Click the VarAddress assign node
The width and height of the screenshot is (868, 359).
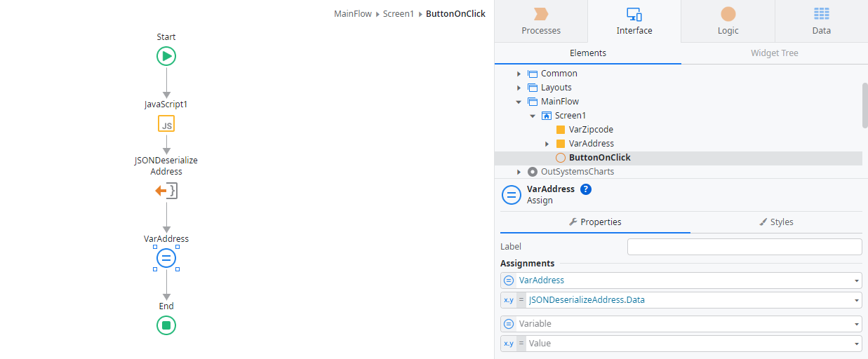click(x=166, y=259)
